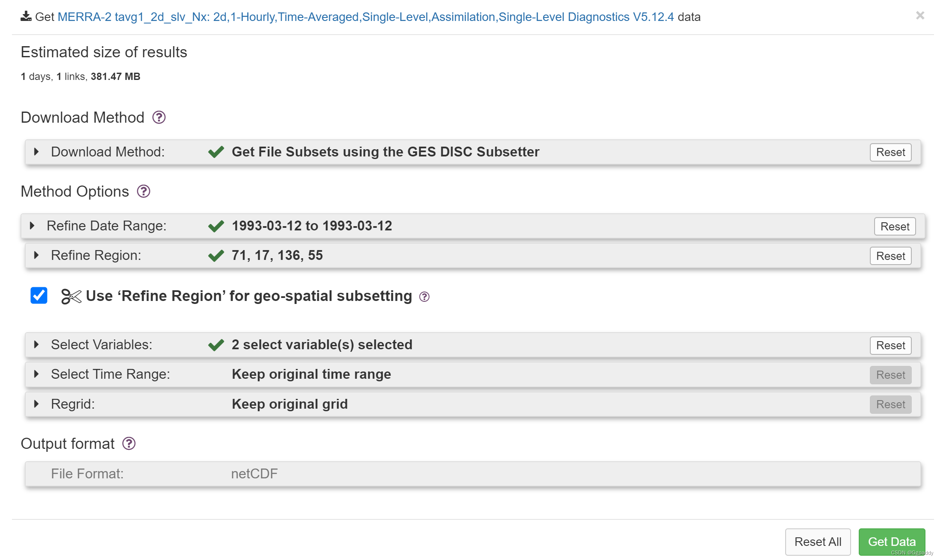Reset the Refine Date Range setting
Screen dimensions: 940x560
pyautogui.click(x=894, y=226)
